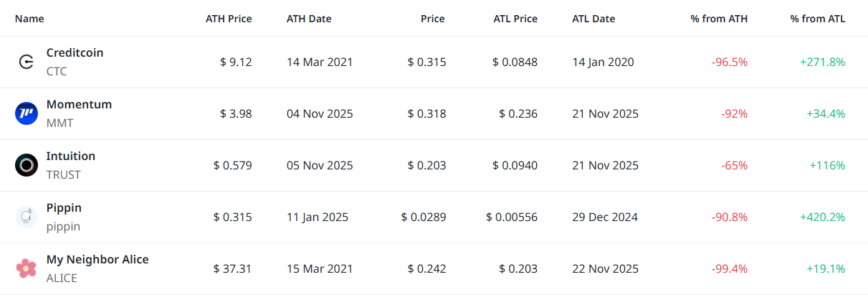Open the My Neighbor Alice link

[x=97, y=260]
